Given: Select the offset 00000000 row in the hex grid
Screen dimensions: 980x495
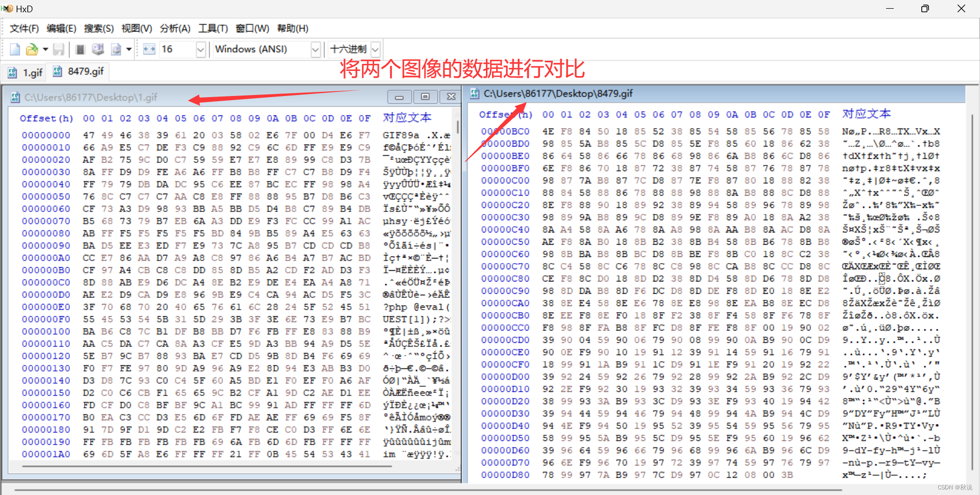Looking at the screenshot, I should click(x=46, y=135).
